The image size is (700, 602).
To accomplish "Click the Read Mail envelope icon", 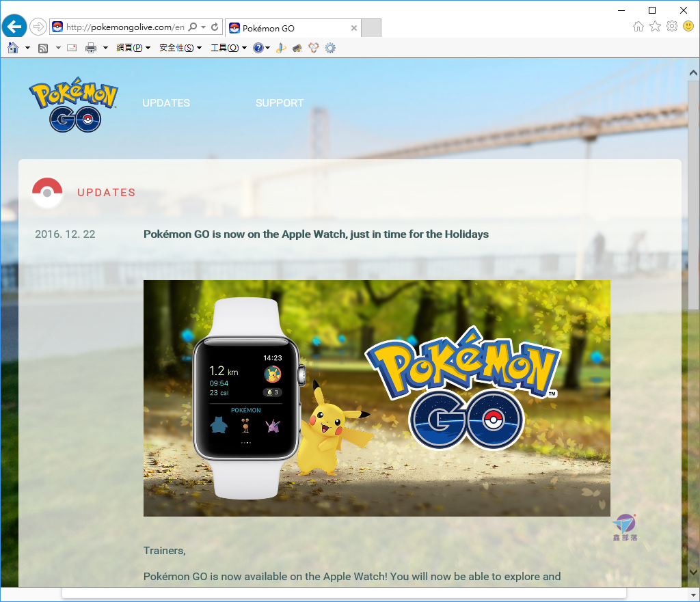I will [x=72, y=48].
